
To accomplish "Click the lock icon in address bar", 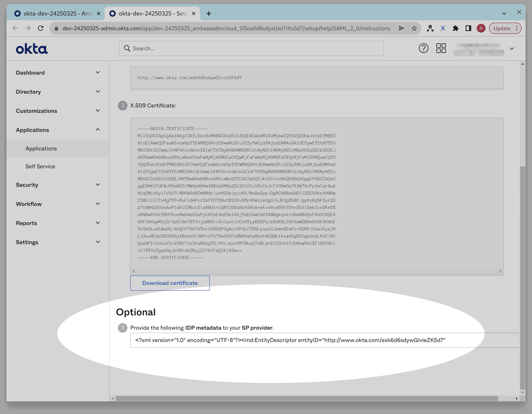I will tap(57, 29).
